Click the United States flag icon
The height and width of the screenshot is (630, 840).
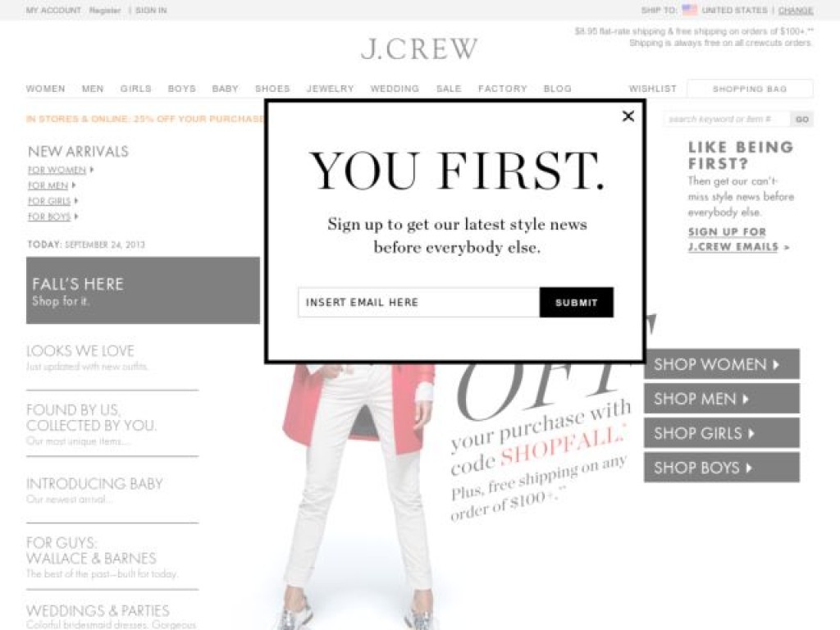pyautogui.click(x=689, y=10)
